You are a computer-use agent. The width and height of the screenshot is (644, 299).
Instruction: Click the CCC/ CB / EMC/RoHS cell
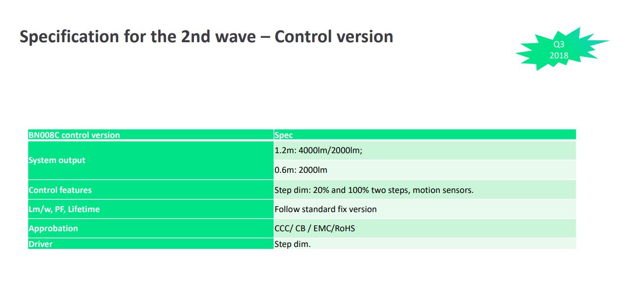click(425, 228)
